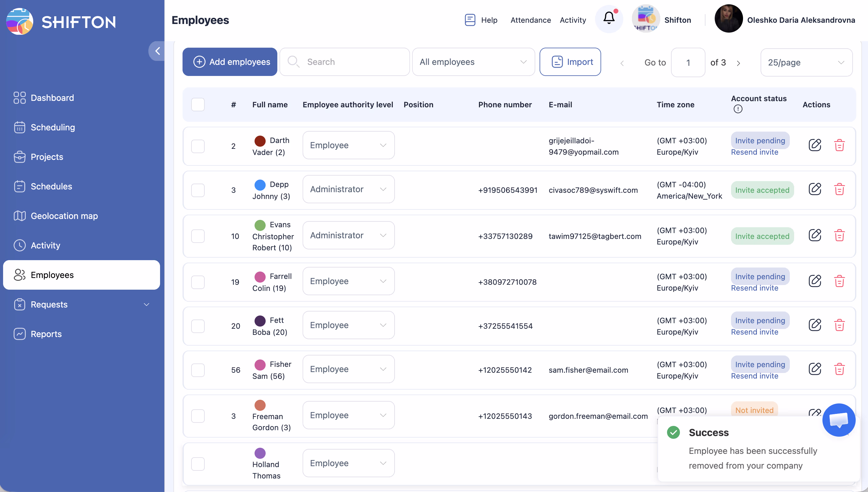Delete Depp Johnny with the trash icon

tap(839, 189)
